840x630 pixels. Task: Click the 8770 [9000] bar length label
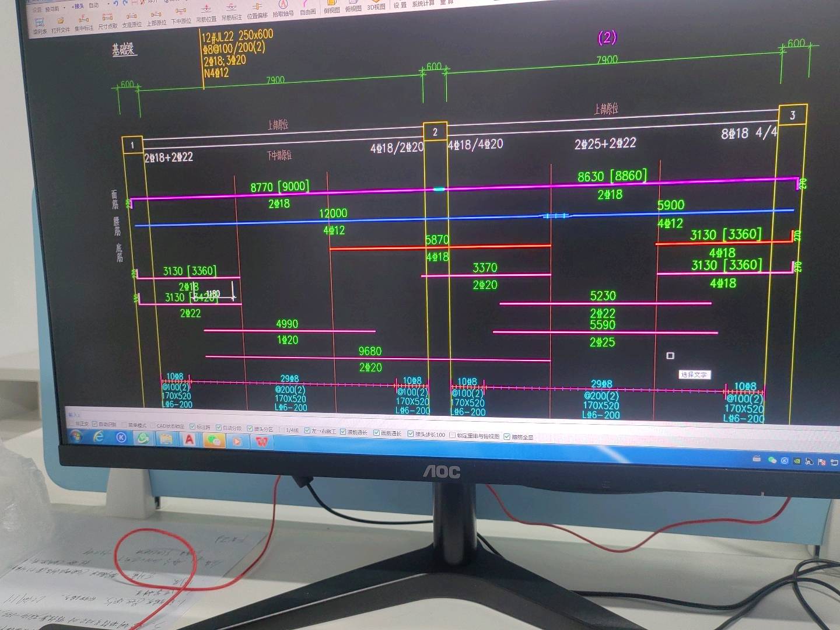coord(279,187)
